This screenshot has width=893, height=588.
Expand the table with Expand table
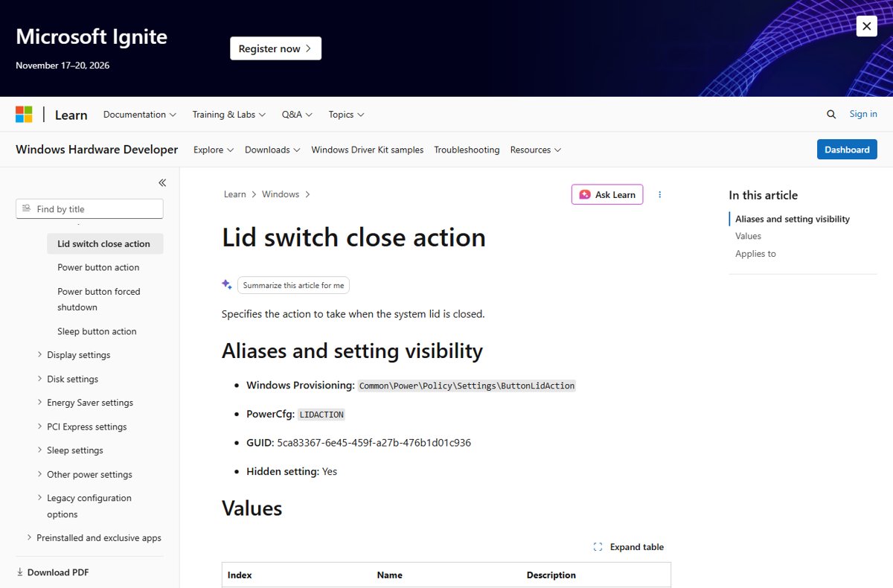point(629,547)
